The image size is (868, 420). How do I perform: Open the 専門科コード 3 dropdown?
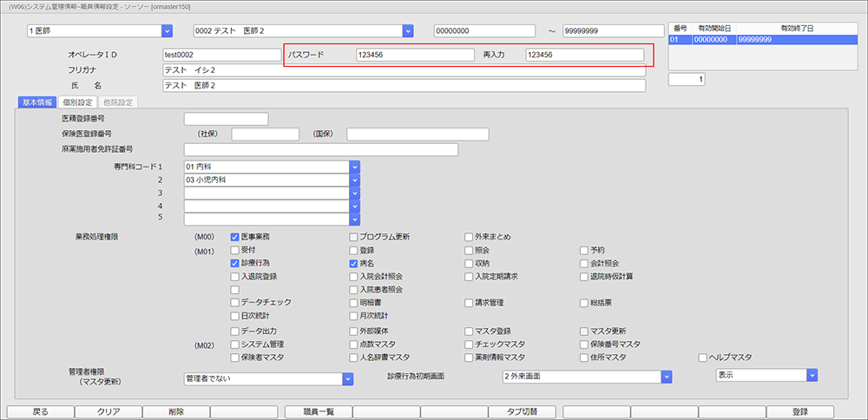pyautogui.click(x=355, y=193)
